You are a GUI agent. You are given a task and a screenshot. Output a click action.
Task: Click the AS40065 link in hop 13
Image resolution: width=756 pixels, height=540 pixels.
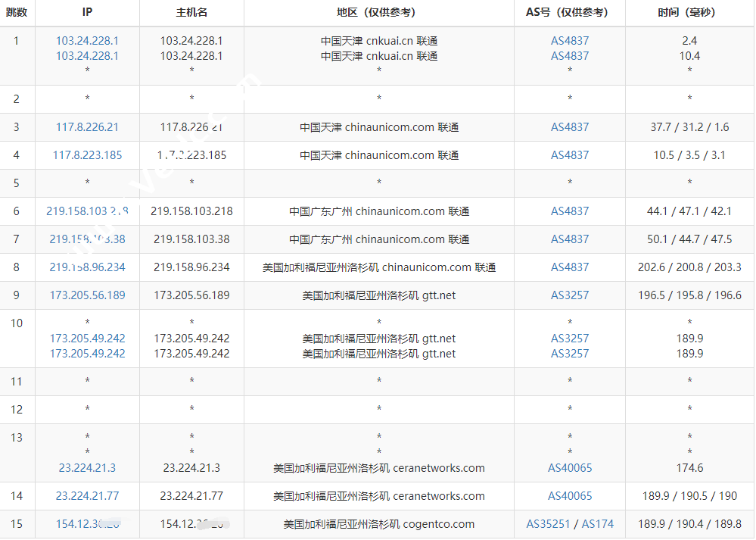(x=569, y=468)
